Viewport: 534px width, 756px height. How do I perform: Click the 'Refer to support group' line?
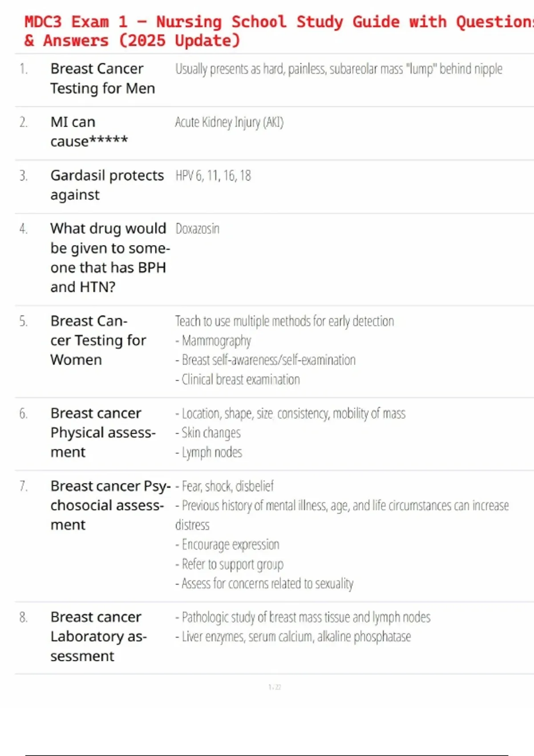tap(230, 564)
